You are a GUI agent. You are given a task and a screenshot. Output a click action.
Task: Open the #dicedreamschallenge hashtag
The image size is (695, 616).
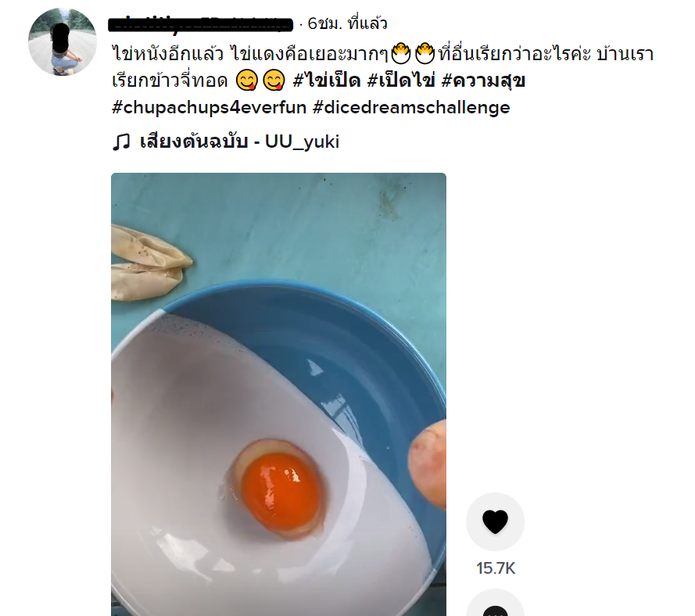point(411,107)
